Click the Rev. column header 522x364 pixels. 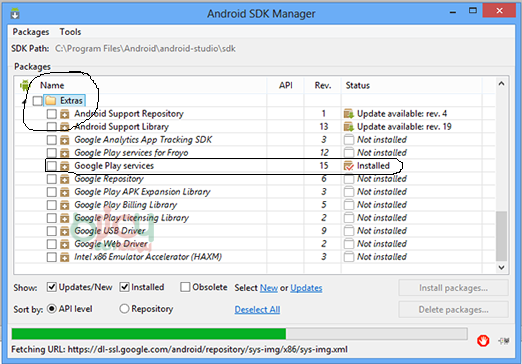[x=323, y=85]
